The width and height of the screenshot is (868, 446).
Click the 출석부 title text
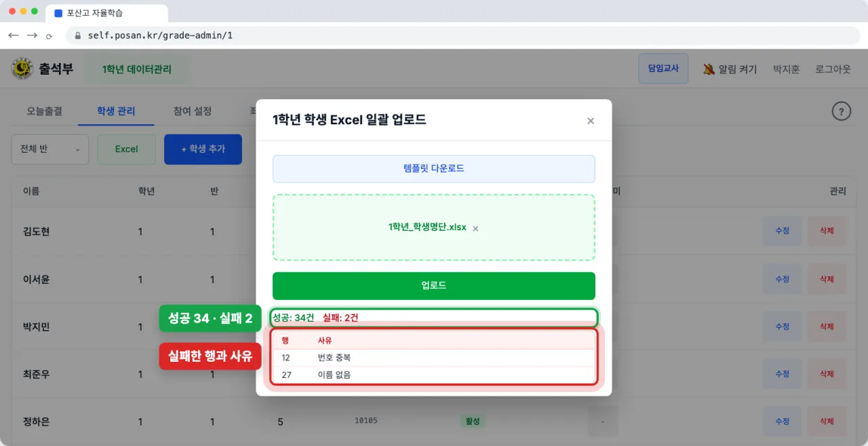click(x=56, y=69)
